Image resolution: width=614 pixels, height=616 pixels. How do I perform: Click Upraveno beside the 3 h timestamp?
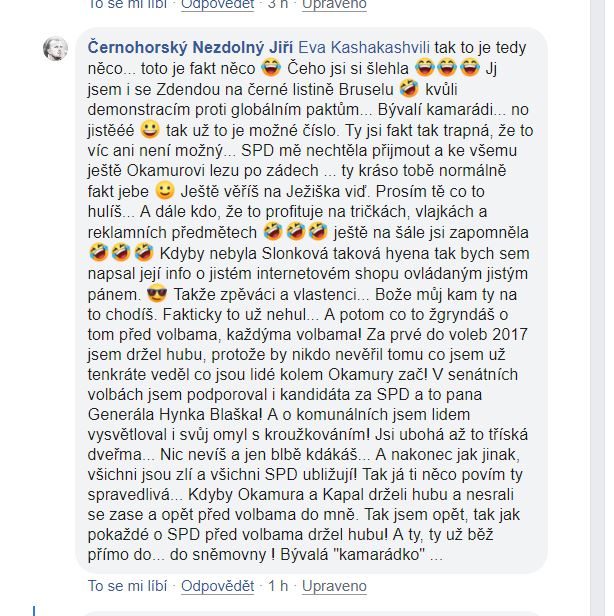click(334, 4)
